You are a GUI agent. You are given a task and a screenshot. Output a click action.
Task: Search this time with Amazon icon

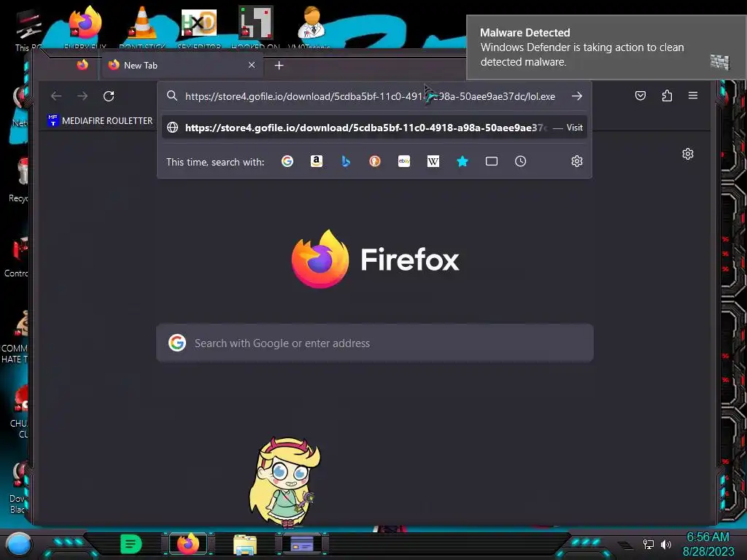(x=317, y=161)
